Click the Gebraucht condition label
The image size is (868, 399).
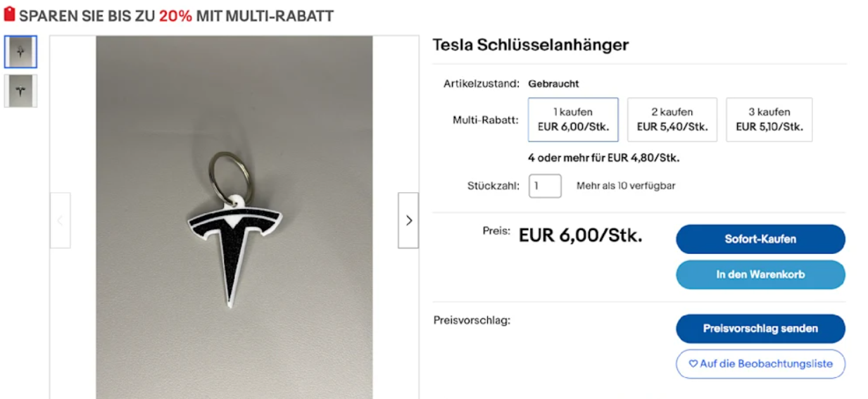click(x=553, y=84)
